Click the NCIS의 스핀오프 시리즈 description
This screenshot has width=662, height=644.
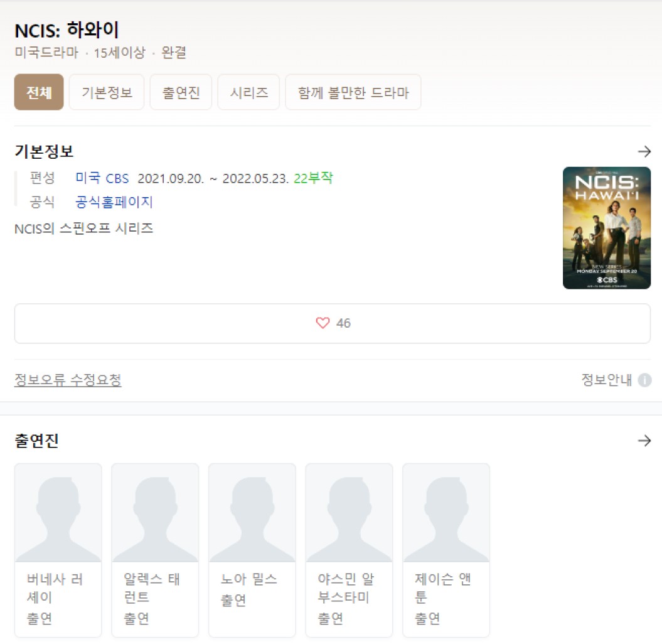pyautogui.click(x=83, y=228)
